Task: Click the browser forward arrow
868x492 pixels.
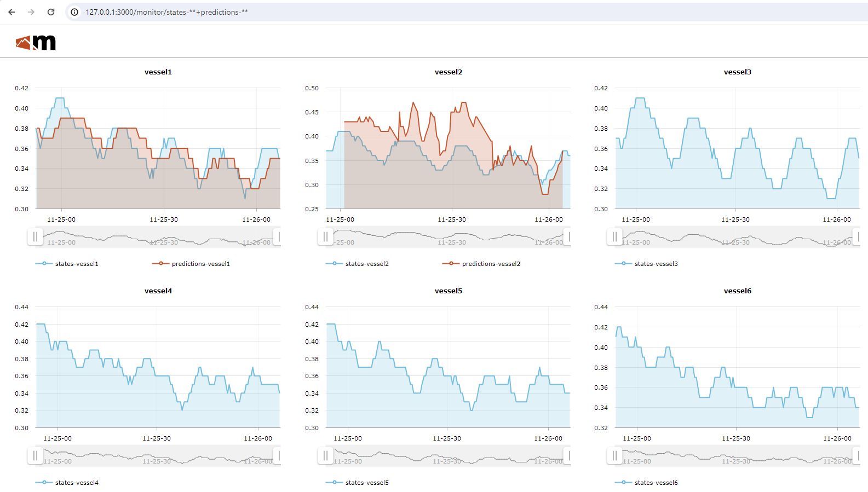Action: pyautogui.click(x=31, y=12)
